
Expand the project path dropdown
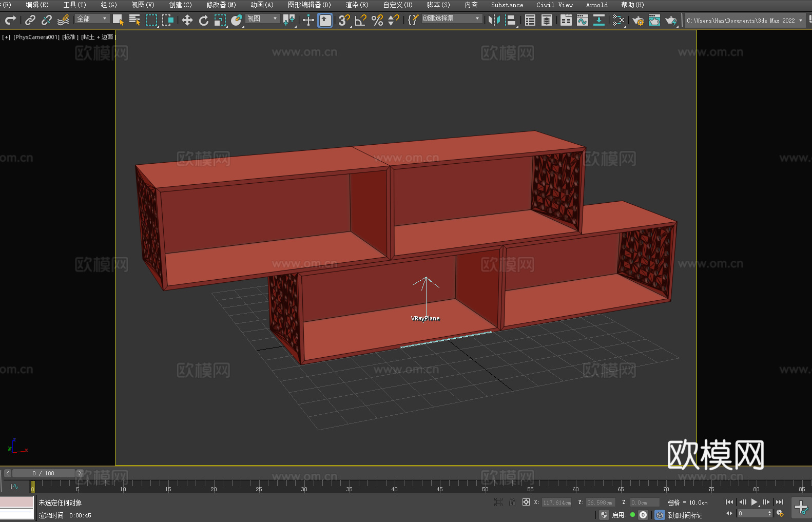[x=801, y=21]
